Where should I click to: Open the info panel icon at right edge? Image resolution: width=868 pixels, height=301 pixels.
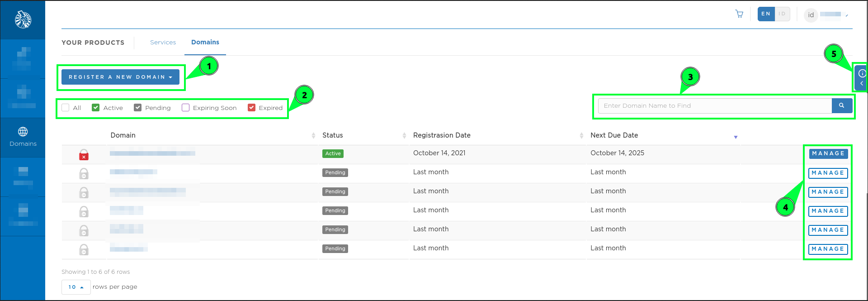pyautogui.click(x=862, y=73)
